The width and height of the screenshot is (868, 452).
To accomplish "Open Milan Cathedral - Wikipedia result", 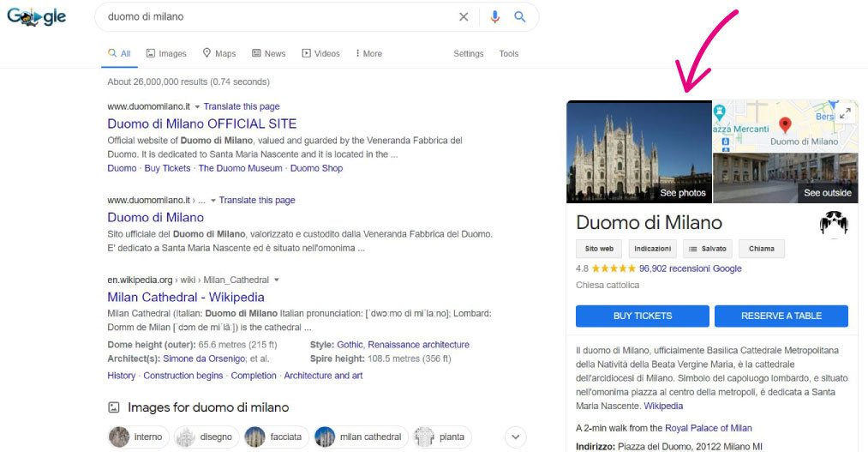I will point(186,297).
